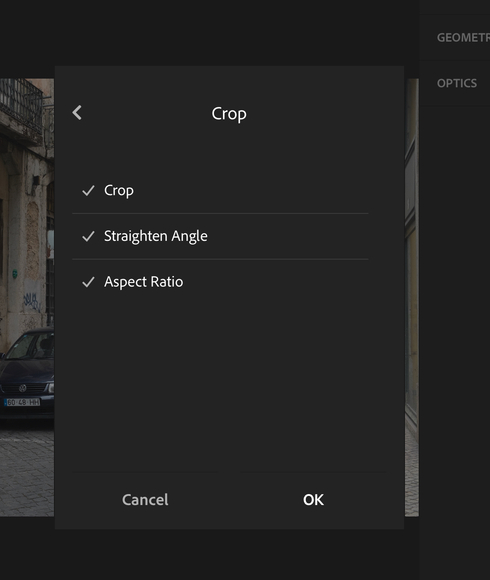The image size is (490, 580).
Task: Go back using the left chevron arrow
Action: tap(77, 113)
